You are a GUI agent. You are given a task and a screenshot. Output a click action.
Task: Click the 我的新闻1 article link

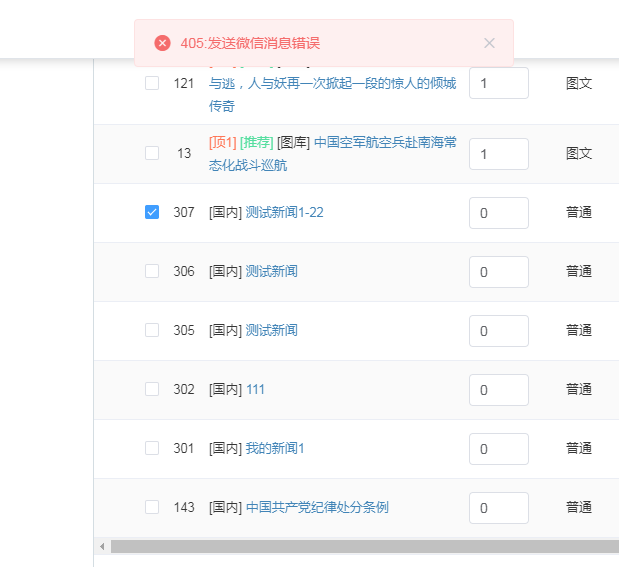tap(275, 448)
